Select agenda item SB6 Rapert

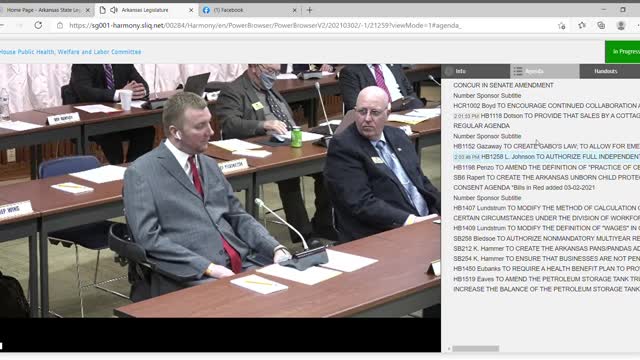(x=547, y=178)
